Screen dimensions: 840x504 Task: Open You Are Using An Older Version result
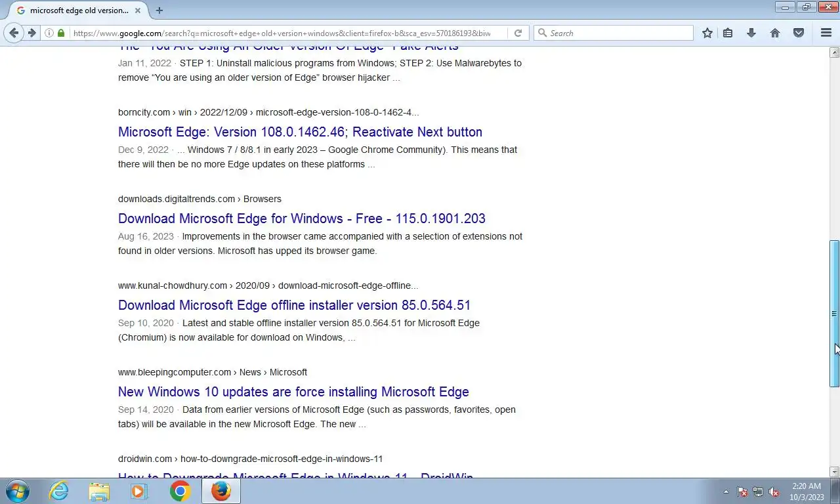coord(288,47)
